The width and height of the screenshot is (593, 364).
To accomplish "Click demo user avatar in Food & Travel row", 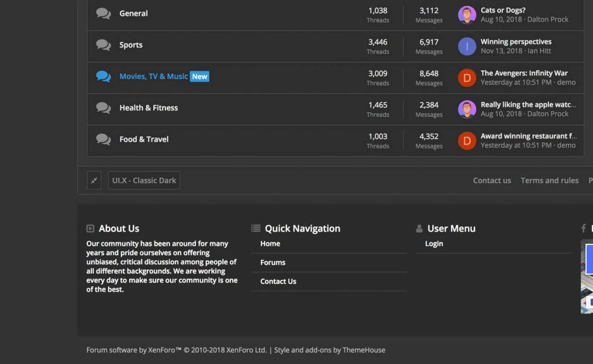I will 467,141.
